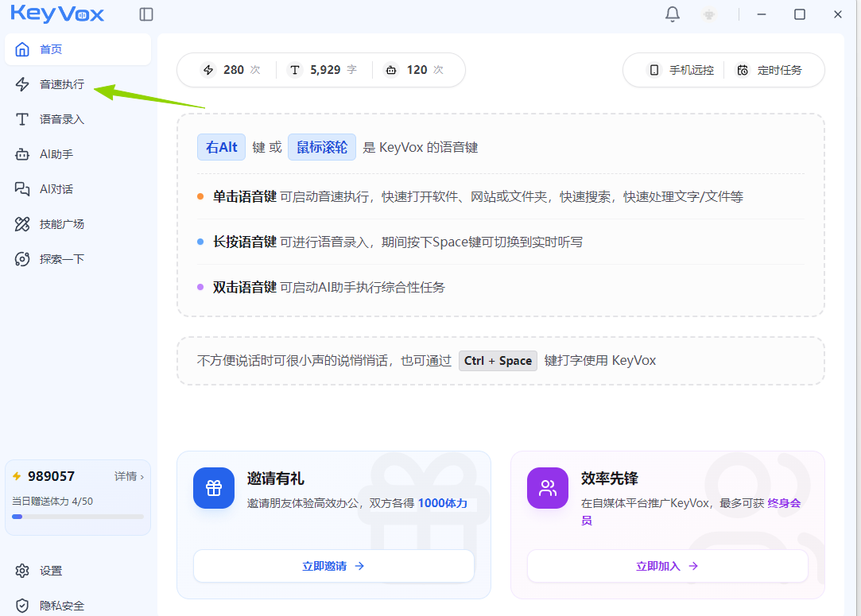Image resolution: width=861 pixels, height=616 pixels.
Task: Click the lightning icon beside 音速执行
Action: pos(22,84)
